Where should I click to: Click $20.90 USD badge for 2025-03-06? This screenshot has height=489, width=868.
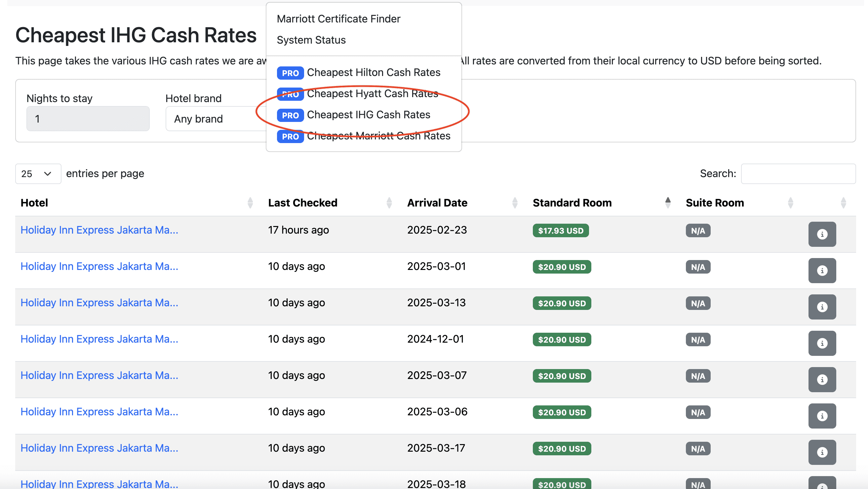pos(562,413)
